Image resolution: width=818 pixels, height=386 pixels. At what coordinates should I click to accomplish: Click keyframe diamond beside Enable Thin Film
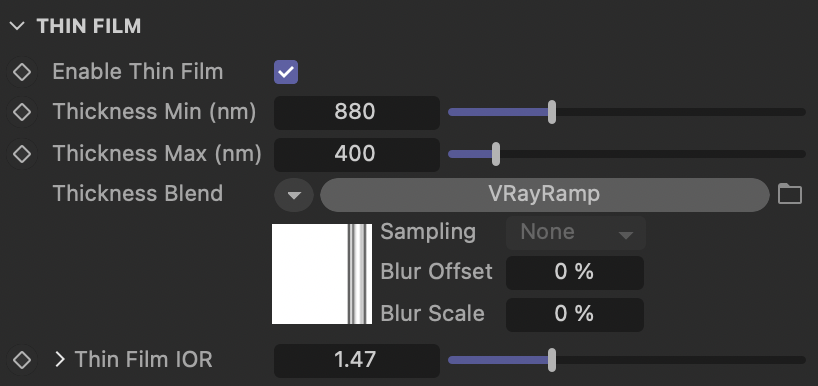(x=22, y=72)
